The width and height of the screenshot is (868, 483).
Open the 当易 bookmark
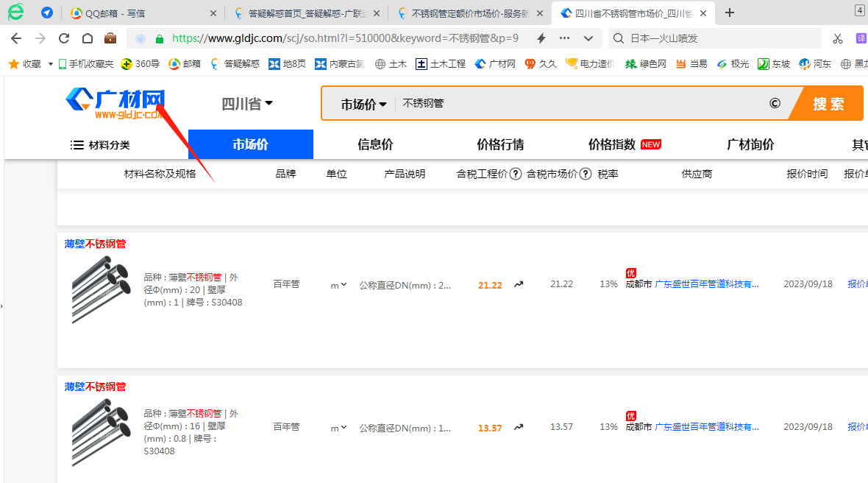coord(692,64)
